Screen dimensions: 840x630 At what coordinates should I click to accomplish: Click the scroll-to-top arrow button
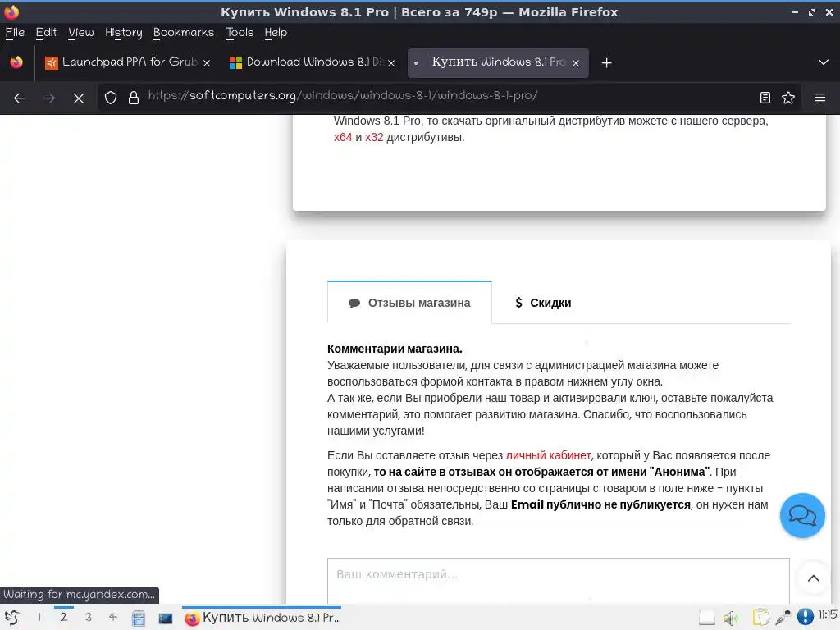coord(813,578)
